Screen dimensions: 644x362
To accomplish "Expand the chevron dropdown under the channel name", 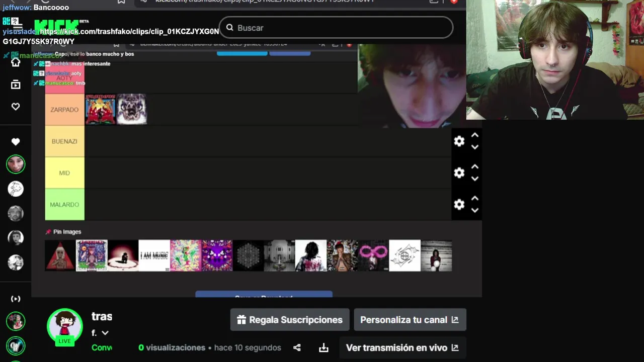I will [x=105, y=333].
